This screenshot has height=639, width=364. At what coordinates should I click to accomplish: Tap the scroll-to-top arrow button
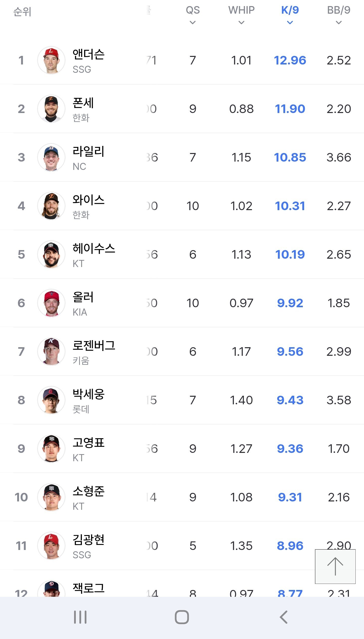coord(335,566)
